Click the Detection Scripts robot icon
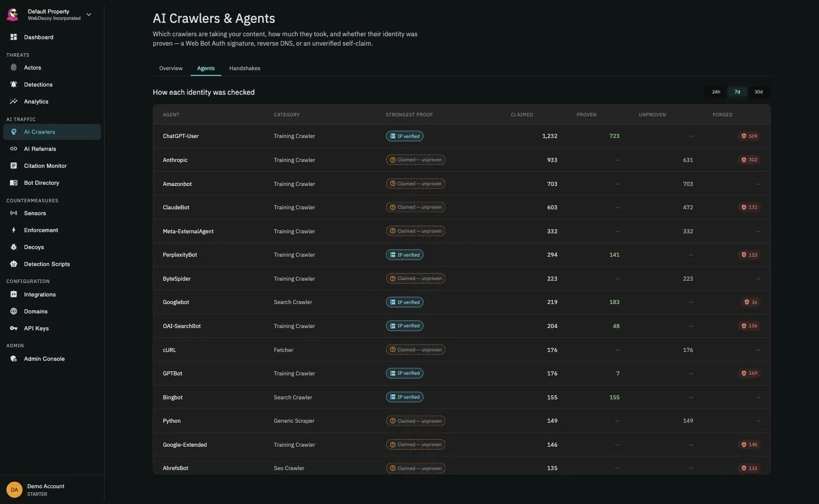This screenshot has height=504, width=819. [13, 264]
